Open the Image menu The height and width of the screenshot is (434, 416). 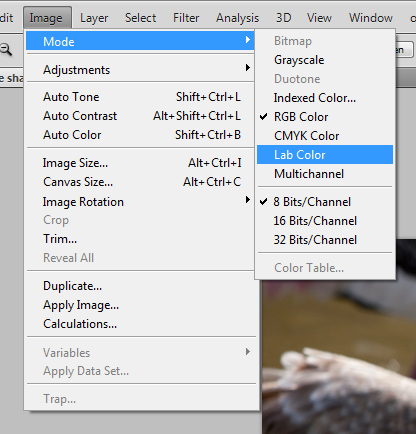coord(47,18)
